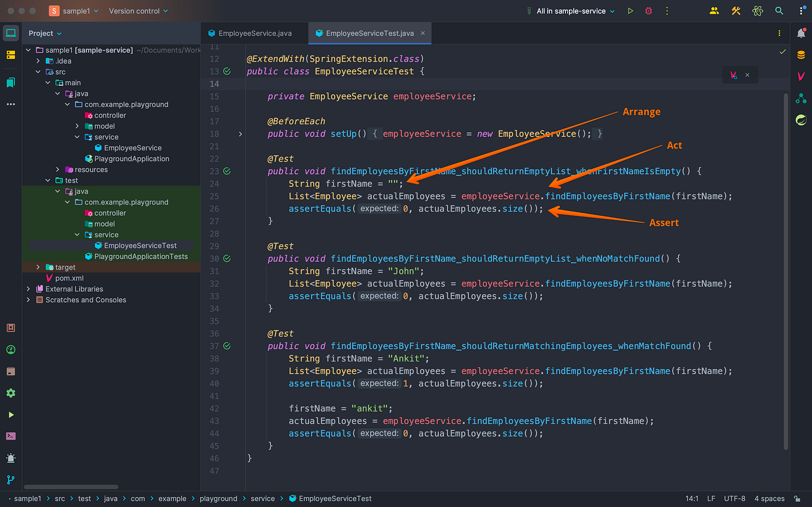
Task: Open the Database tool window
Action: (x=801, y=55)
